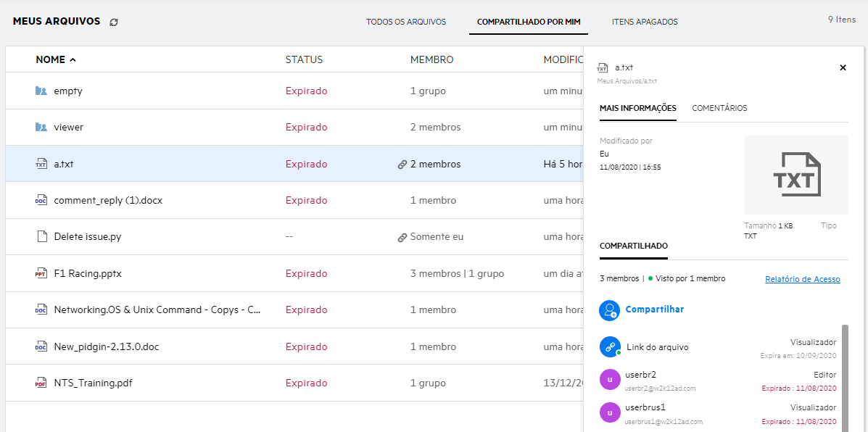Click the details panel vertical scrollbar

coord(845,377)
